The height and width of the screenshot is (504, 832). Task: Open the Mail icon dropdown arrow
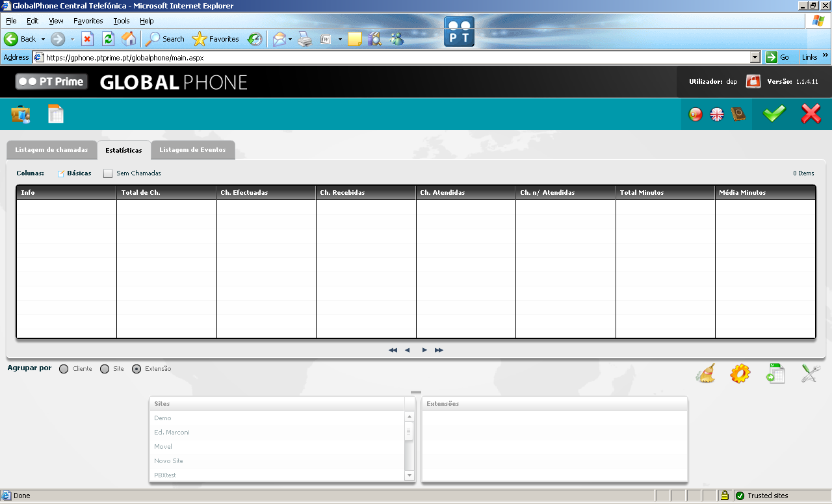coord(291,39)
